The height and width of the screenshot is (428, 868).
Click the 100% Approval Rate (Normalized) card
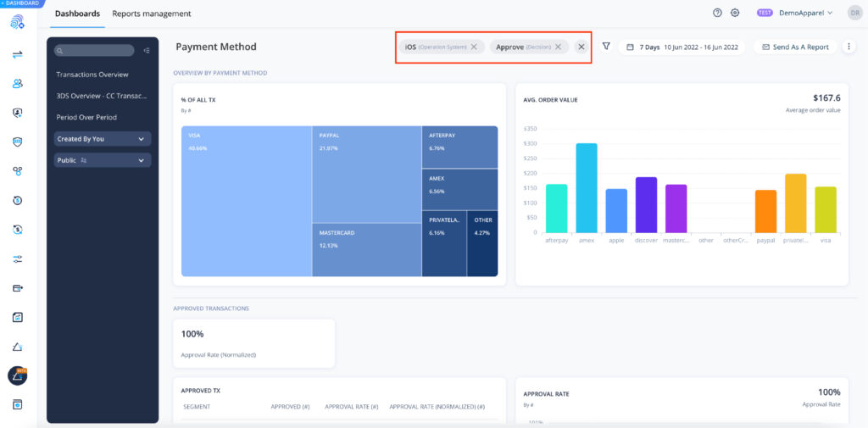point(254,343)
